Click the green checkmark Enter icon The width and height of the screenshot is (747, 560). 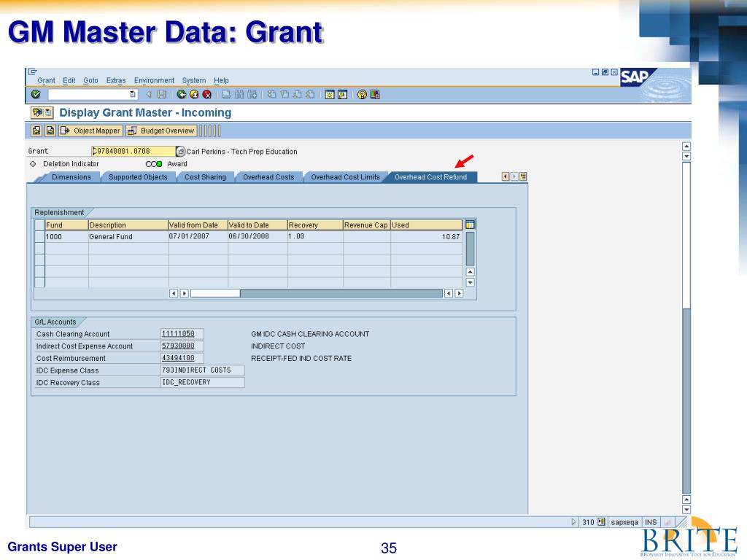click(36, 94)
